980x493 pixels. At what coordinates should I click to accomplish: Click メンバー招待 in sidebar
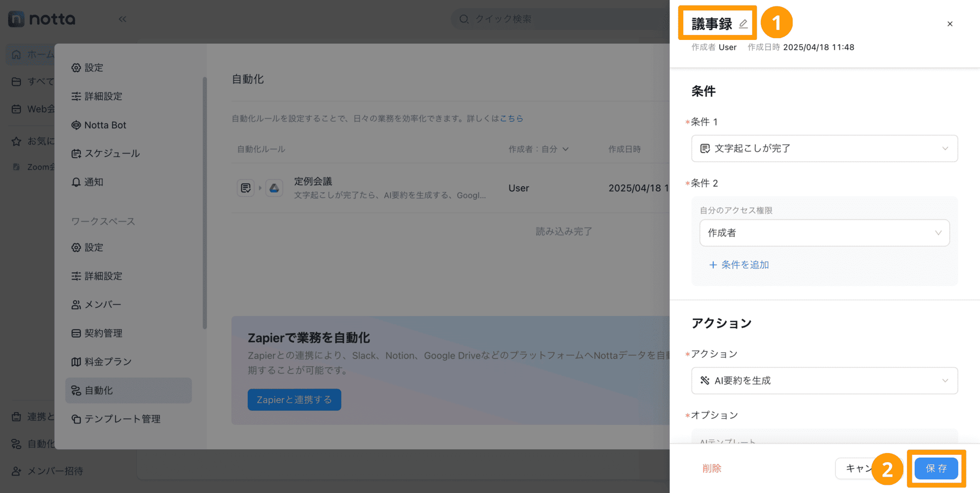coord(48,471)
